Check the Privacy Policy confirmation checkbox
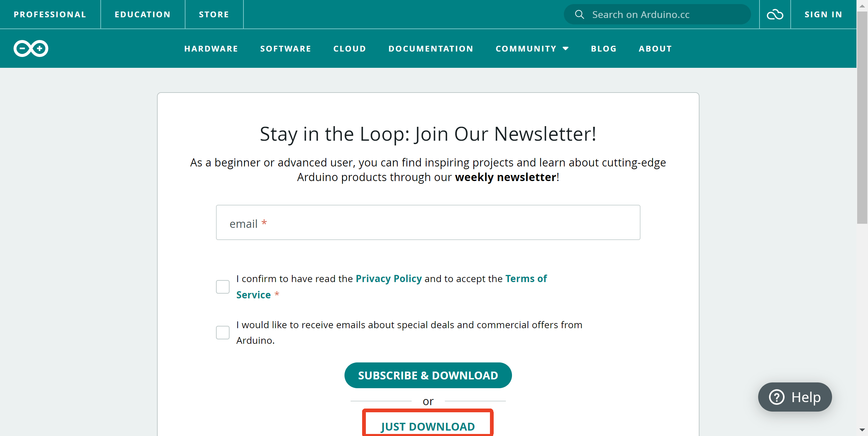The image size is (868, 436). pos(223,287)
